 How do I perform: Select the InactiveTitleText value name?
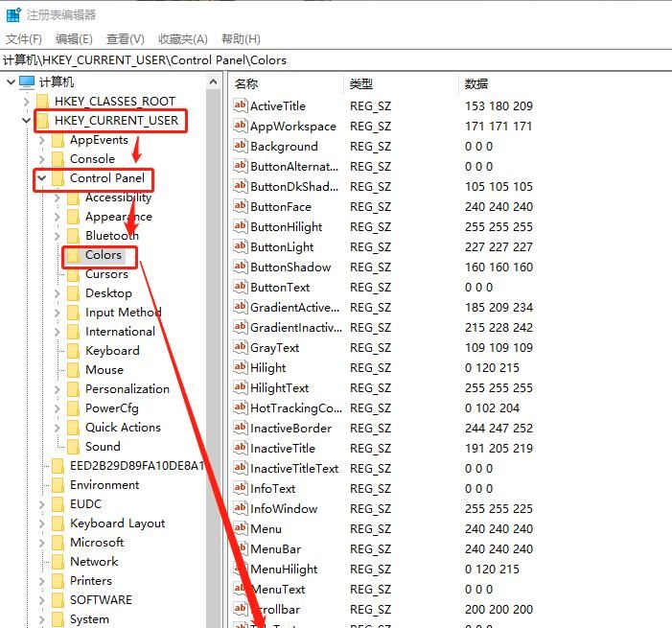click(294, 469)
